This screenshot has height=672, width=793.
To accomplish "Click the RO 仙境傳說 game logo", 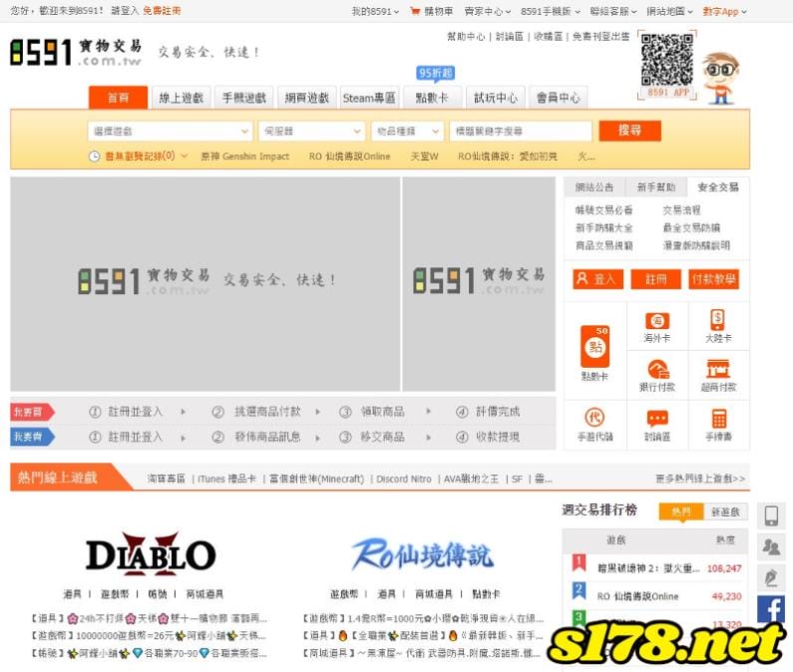I will pyautogui.click(x=423, y=553).
